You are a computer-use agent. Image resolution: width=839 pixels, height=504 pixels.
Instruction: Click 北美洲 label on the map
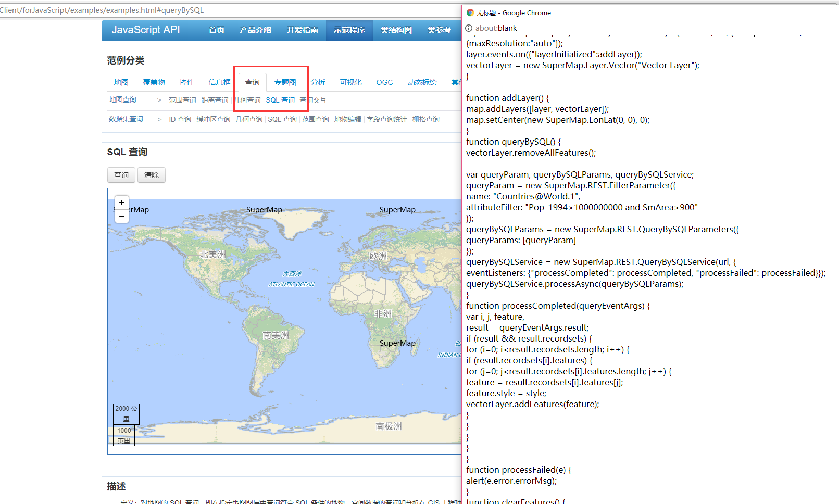point(212,255)
